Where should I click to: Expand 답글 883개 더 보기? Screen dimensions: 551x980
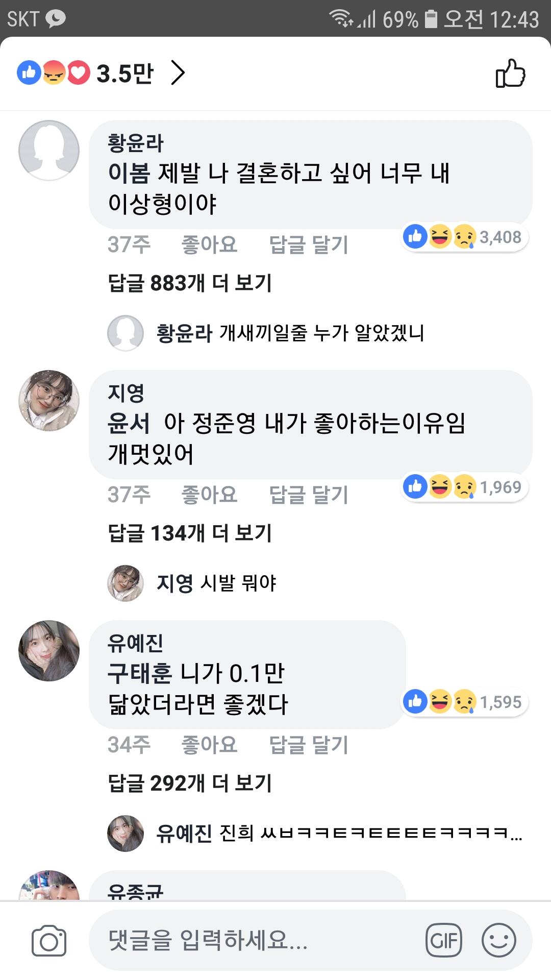190,283
